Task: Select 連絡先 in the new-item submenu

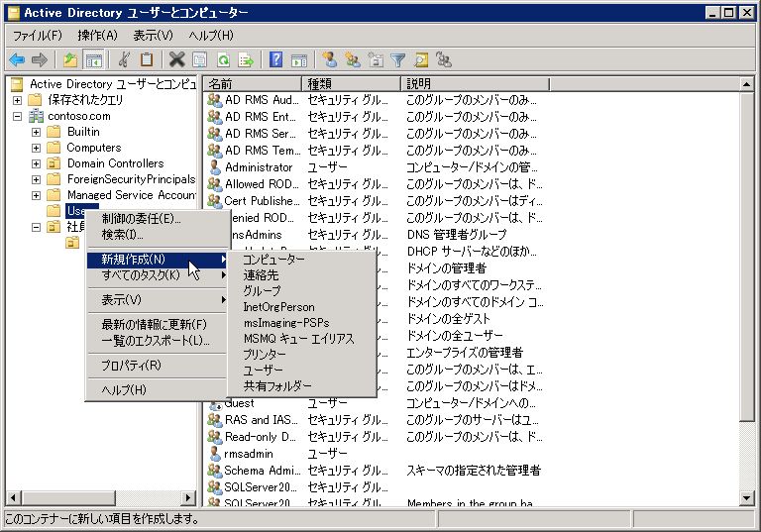Action: pos(302,275)
